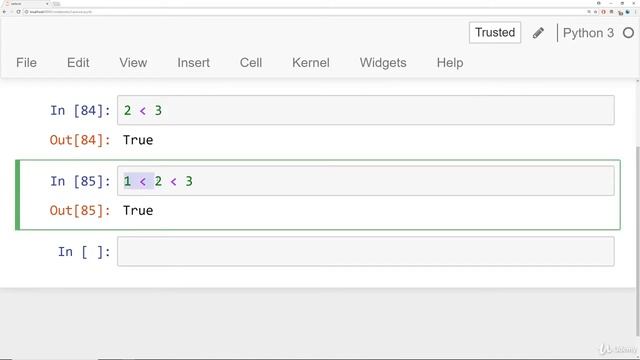Open the Help menu
Viewport: 640px width, 360px height.
tap(450, 63)
